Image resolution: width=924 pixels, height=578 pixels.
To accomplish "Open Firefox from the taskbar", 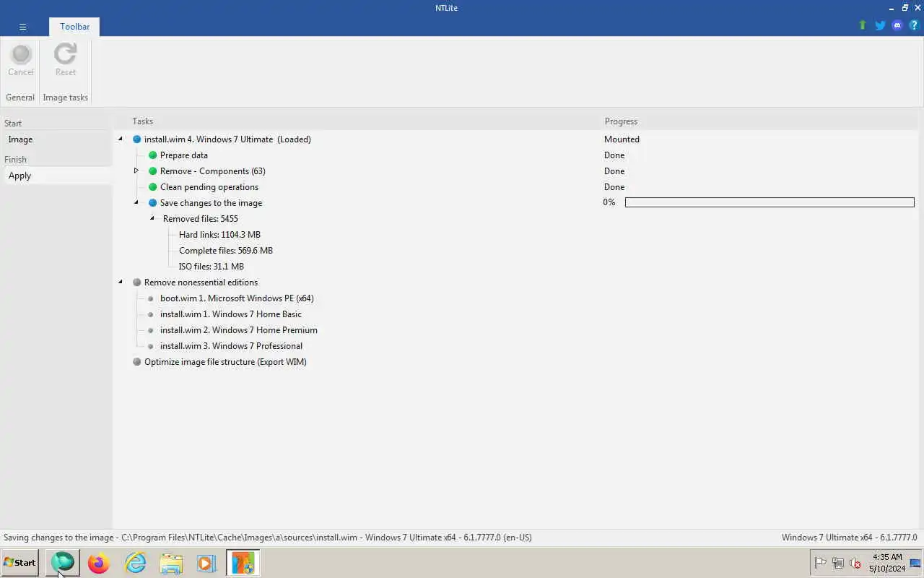I will tap(99, 563).
